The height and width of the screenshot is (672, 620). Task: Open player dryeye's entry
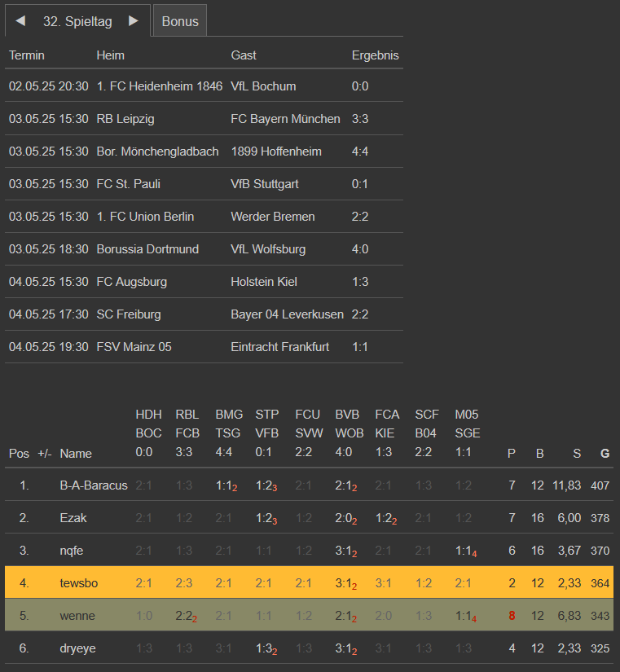click(x=78, y=648)
